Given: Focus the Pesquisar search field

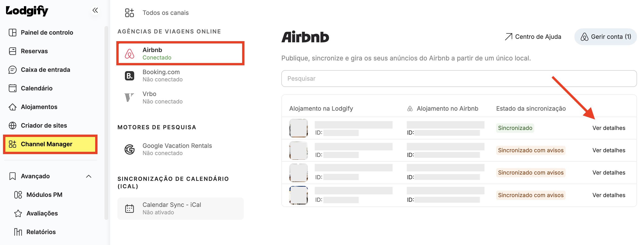Looking at the screenshot, I should coord(459,78).
